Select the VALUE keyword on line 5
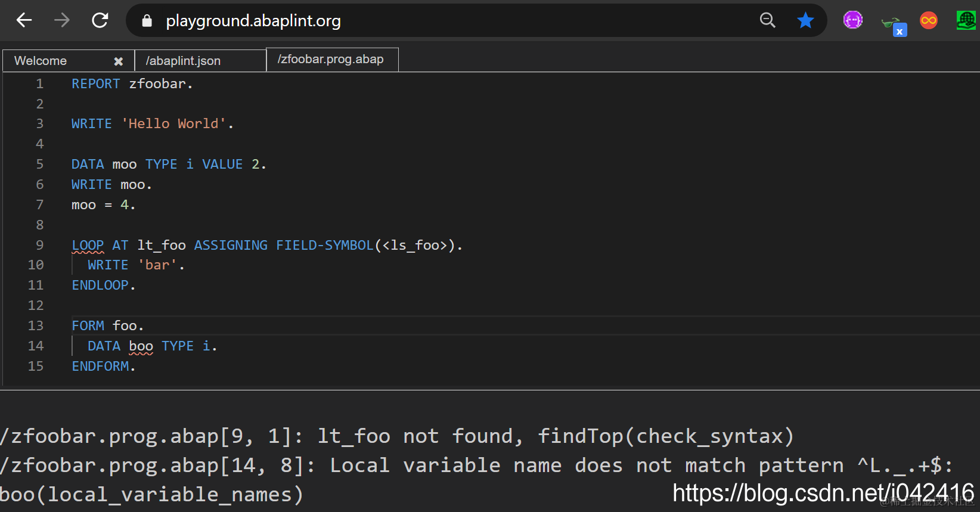This screenshot has width=980, height=512. 222,165
